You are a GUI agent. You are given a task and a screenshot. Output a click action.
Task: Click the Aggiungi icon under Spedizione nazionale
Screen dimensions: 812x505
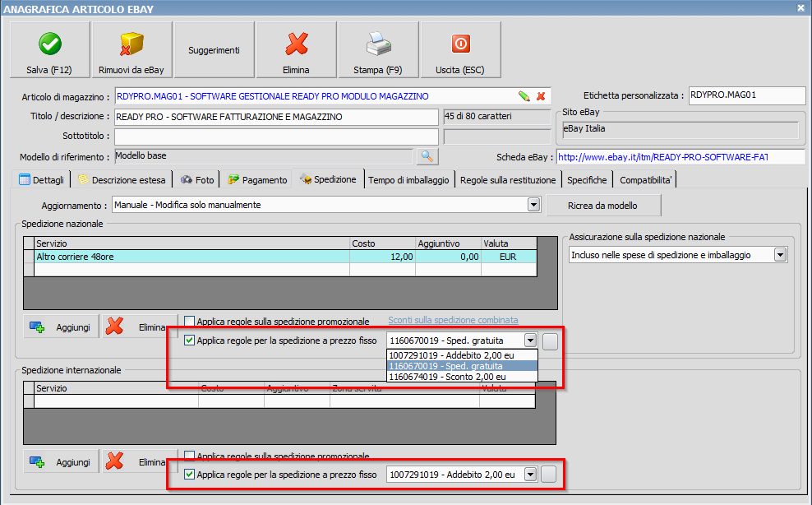tap(37, 327)
